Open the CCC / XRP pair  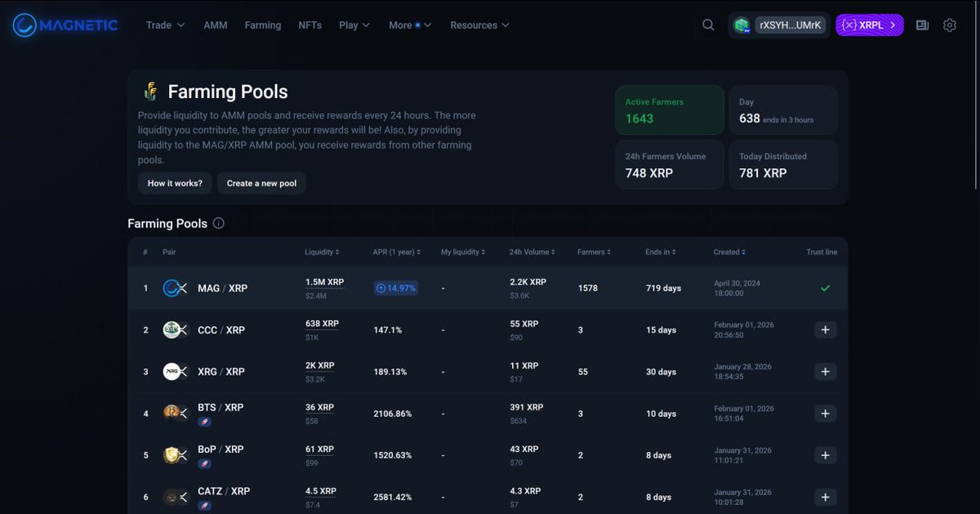coord(221,330)
